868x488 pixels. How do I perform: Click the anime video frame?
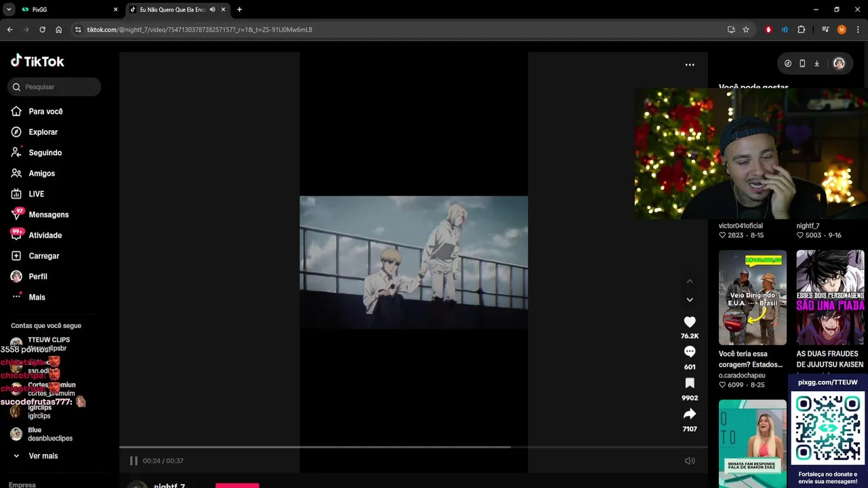(x=414, y=262)
